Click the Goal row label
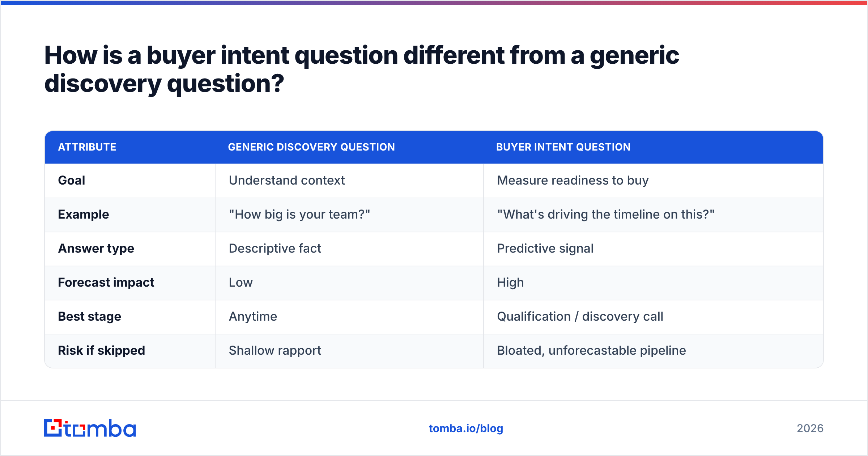868x456 pixels. pyautogui.click(x=72, y=180)
